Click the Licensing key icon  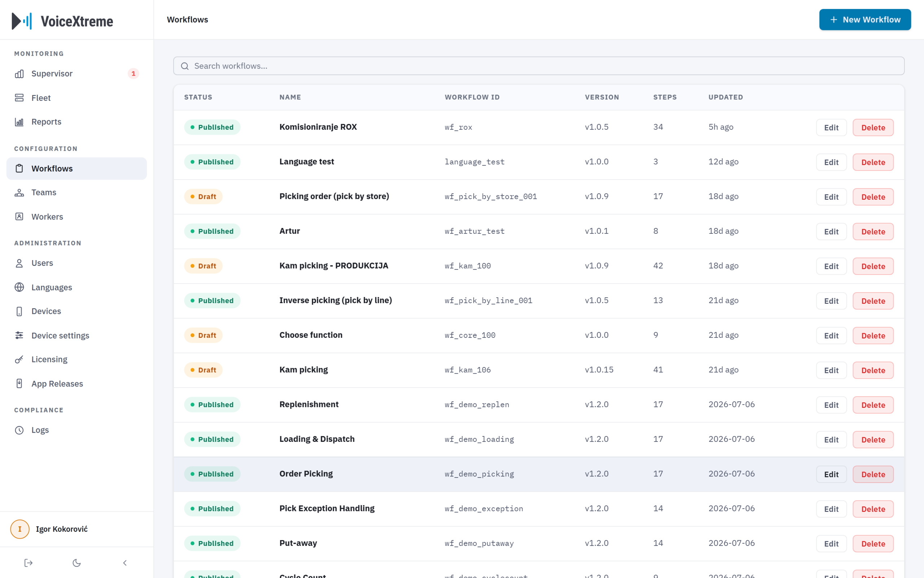(19, 360)
